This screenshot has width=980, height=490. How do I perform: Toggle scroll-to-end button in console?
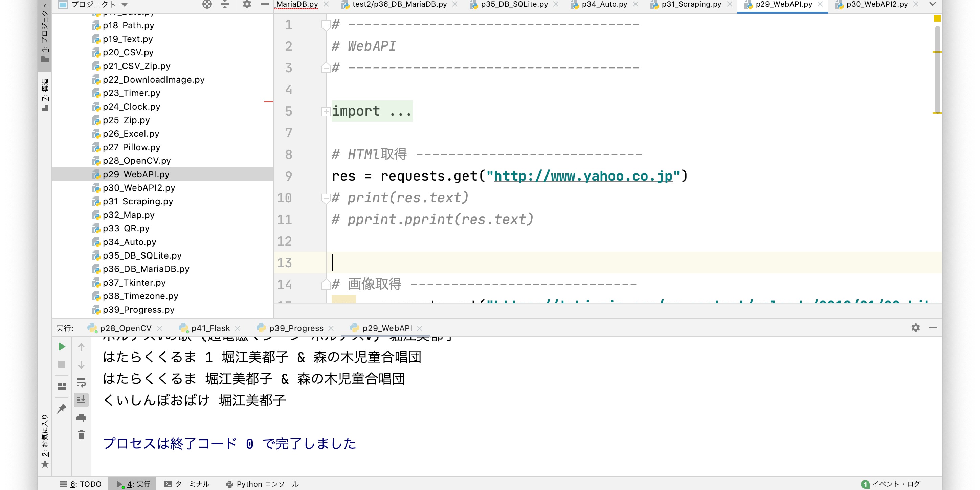pyautogui.click(x=81, y=399)
